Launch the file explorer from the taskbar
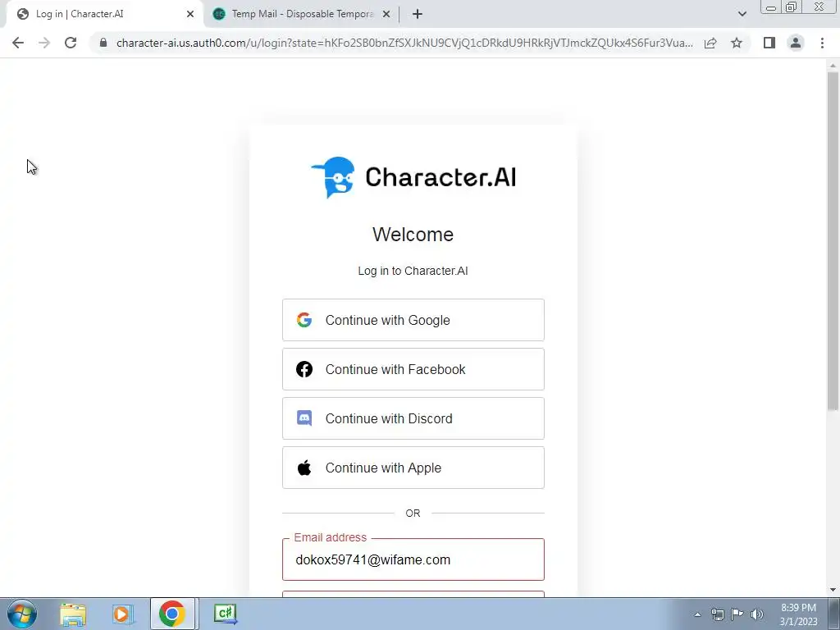This screenshot has width=840, height=630. pyautogui.click(x=73, y=614)
